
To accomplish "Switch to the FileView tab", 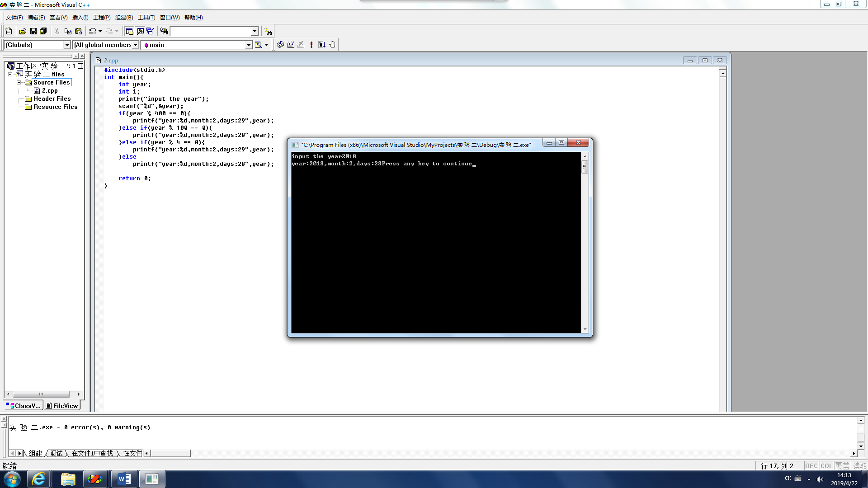I will 62,406.
